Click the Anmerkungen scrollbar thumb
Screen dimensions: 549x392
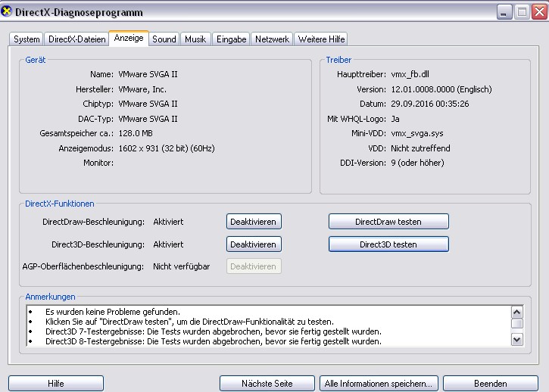point(517,323)
